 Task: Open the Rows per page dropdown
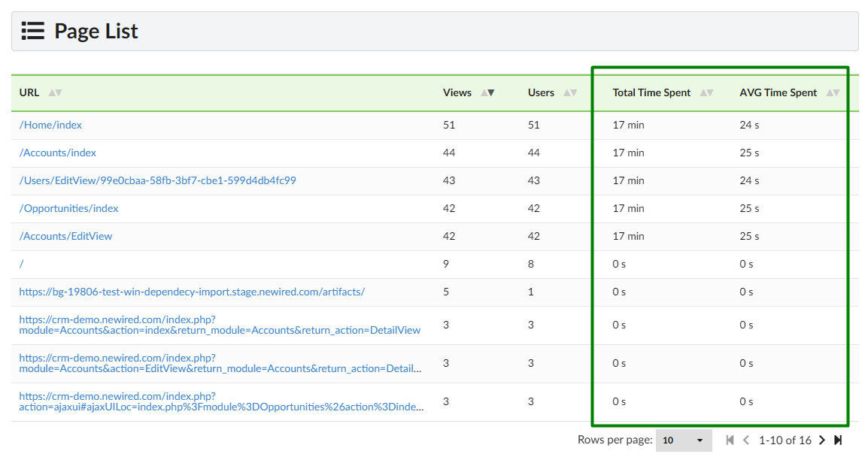click(x=684, y=440)
